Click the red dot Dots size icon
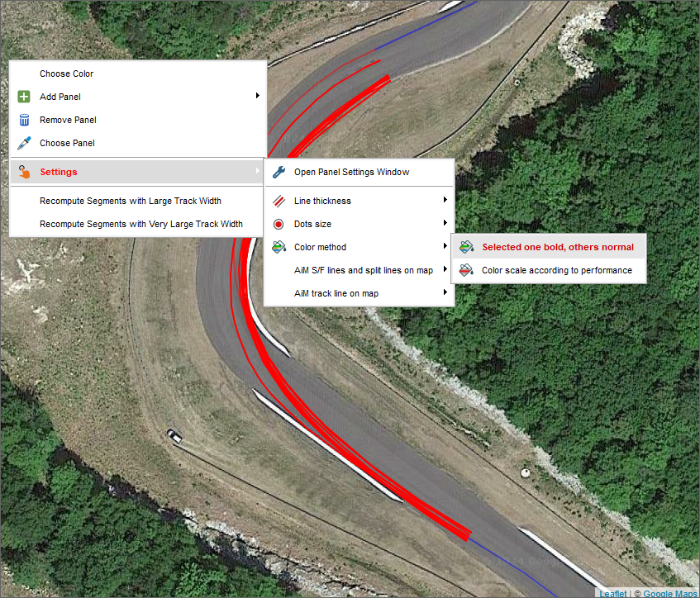The height and width of the screenshot is (598, 700). point(279,224)
